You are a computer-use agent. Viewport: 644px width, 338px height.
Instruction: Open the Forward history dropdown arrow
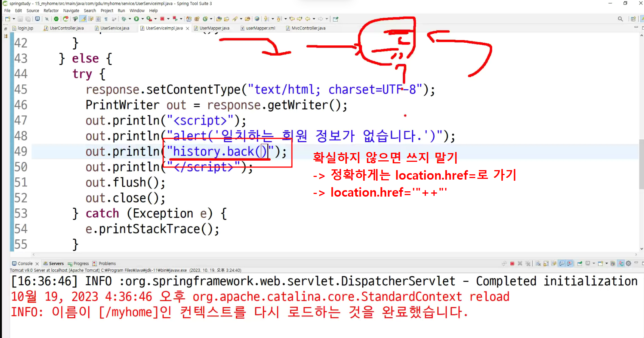327,19
